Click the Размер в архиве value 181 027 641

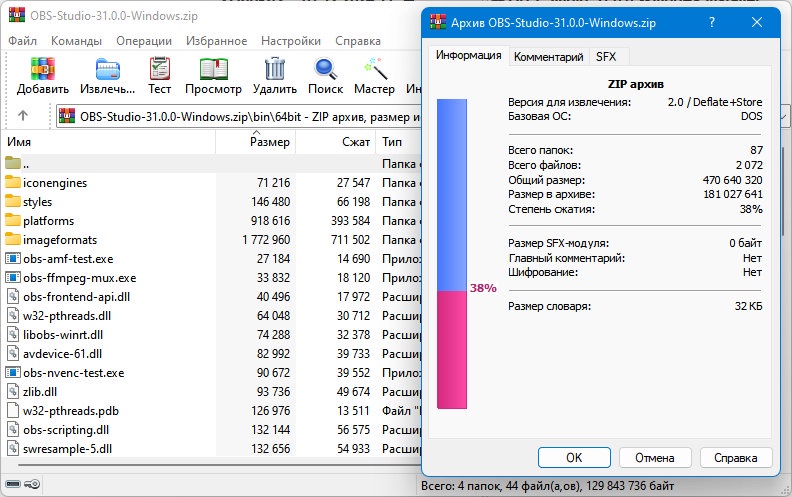point(732,194)
